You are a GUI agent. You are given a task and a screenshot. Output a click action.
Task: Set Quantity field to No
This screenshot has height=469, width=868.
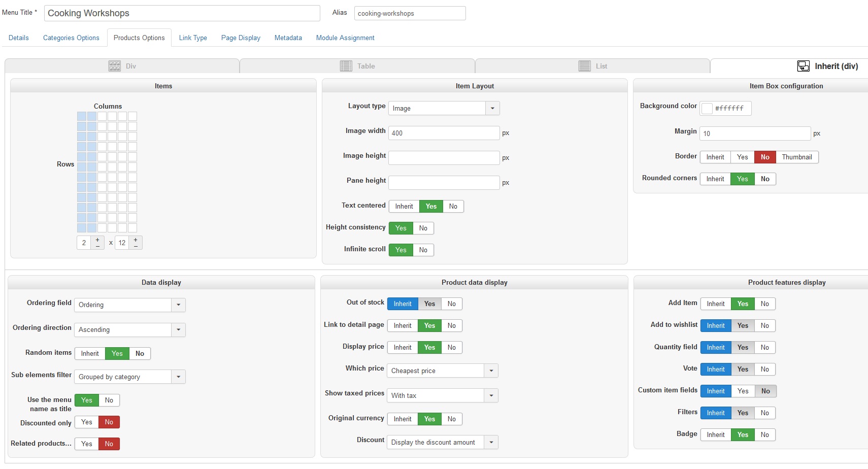coord(765,347)
